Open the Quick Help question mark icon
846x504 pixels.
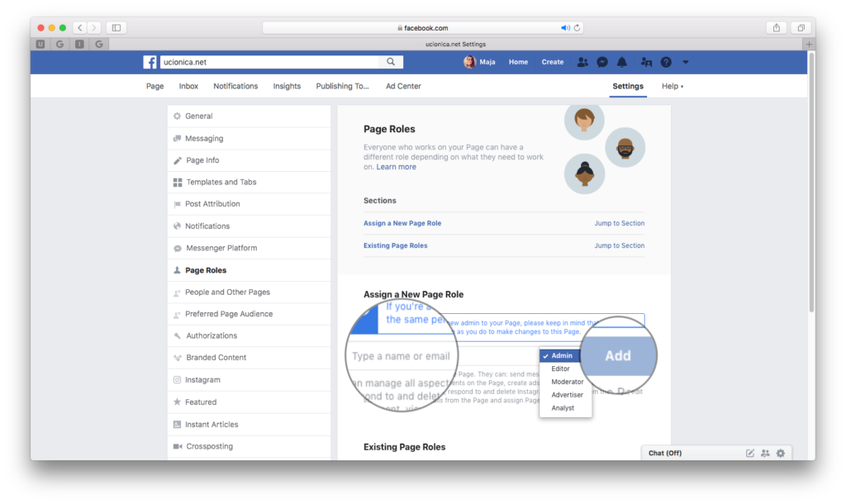pyautogui.click(x=666, y=62)
